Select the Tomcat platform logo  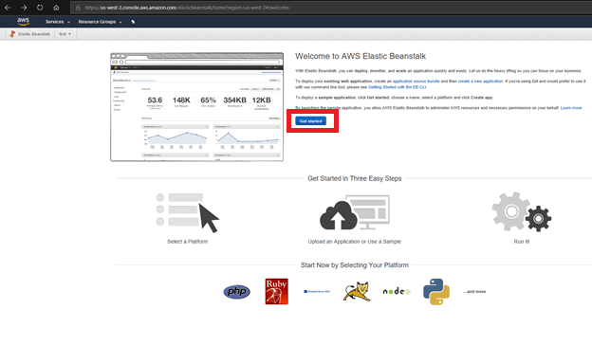(x=357, y=291)
